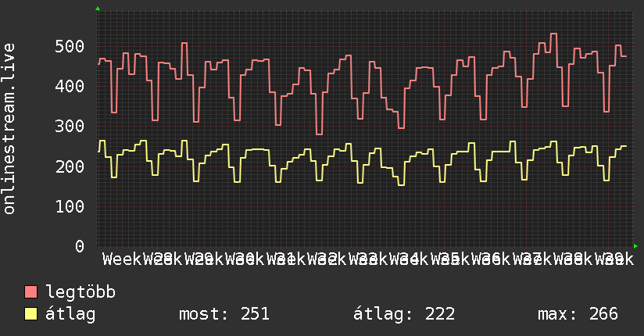Click the onlinestream.live vertical axis title
The image size is (644, 336).
(9, 129)
